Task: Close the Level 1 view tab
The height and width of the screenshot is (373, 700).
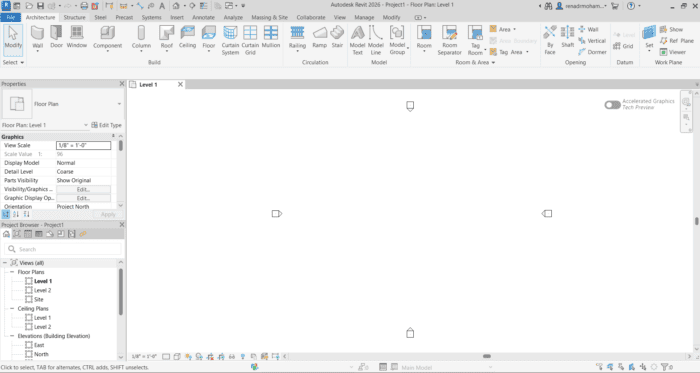Action: pyautogui.click(x=180, y=84)
